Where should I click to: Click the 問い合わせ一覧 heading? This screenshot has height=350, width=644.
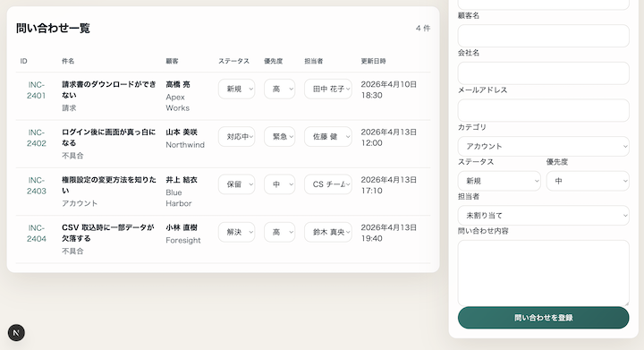(x=53, y=28)
